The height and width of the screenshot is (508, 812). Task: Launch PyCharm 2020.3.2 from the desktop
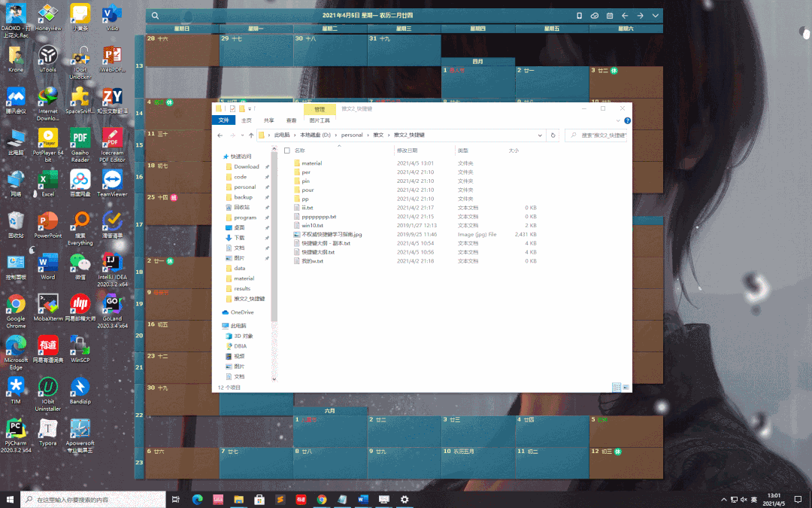[x=16, y=430]
